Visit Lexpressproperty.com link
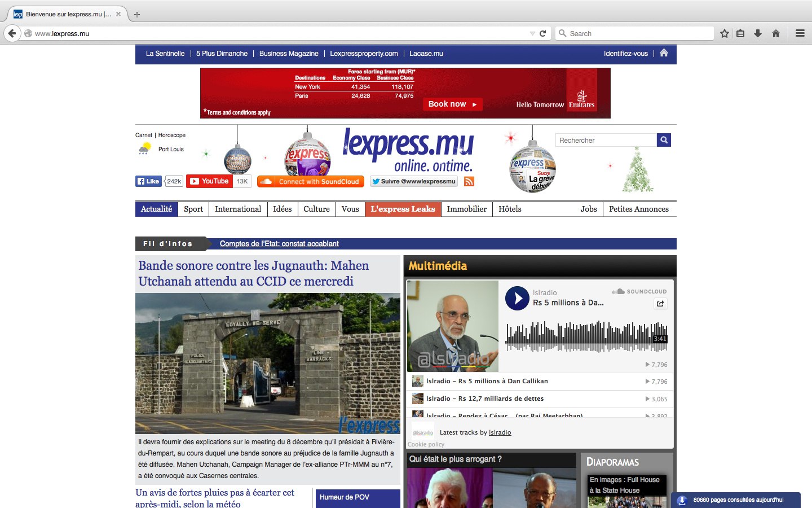The height and width of the screenshot is (508, 812). point(364,54)
